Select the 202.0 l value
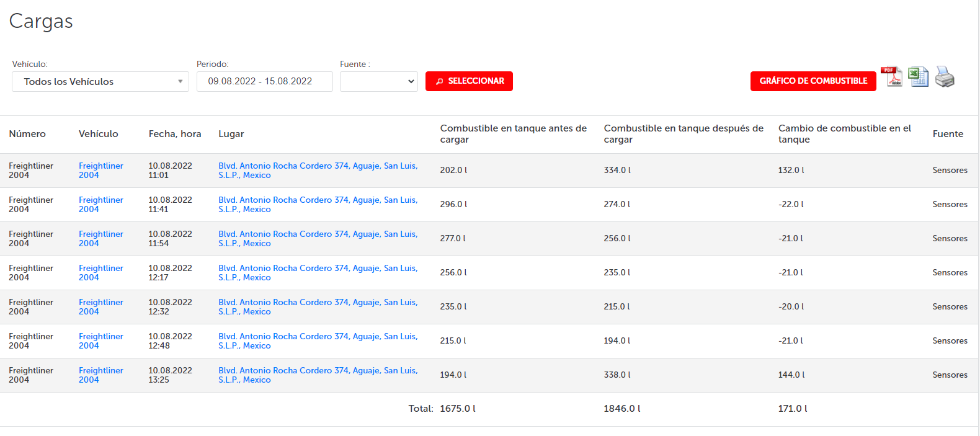The height and width of the screenshot is (436, 980). tap(453, 170)
